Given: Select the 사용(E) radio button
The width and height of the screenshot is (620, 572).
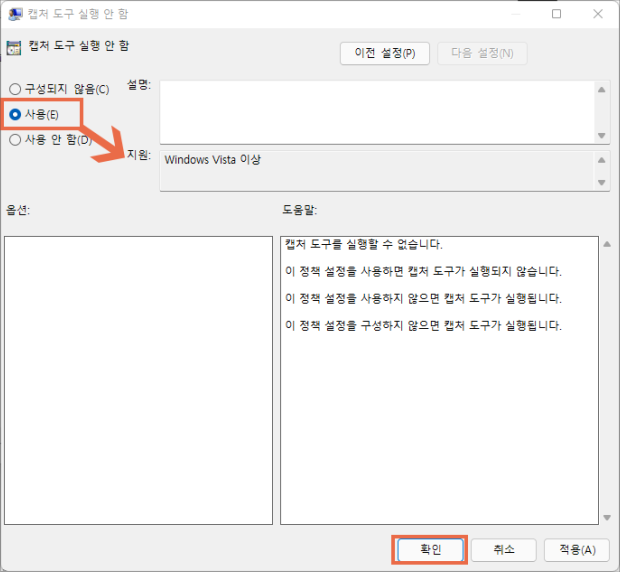Looking at the screenshot, I should tap(34, 115).
